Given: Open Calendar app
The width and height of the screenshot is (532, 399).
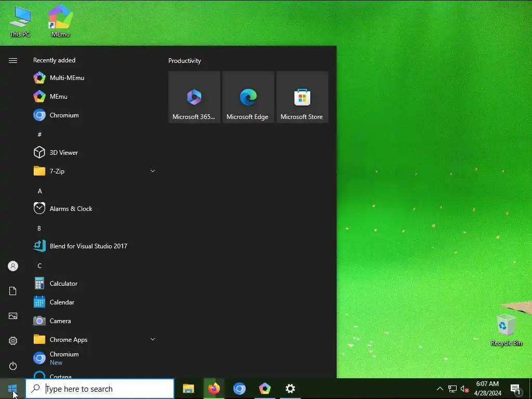Looking at the screenshot, I should coord(95,302).
